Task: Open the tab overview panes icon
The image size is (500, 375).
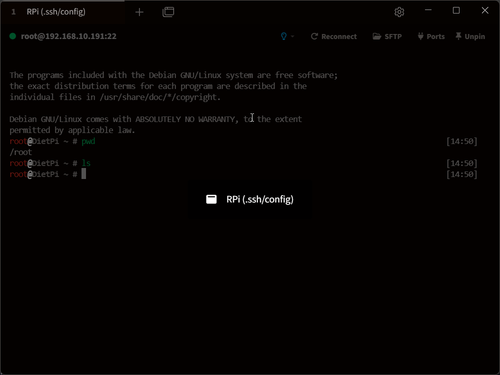Action: click(168, 12)
